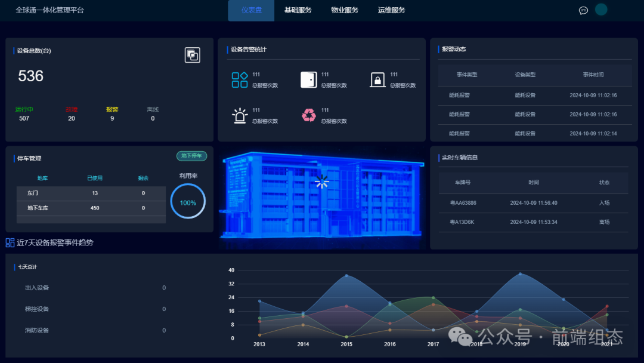
Task: Open the message chat icon in header
Action: pos(583,11)
